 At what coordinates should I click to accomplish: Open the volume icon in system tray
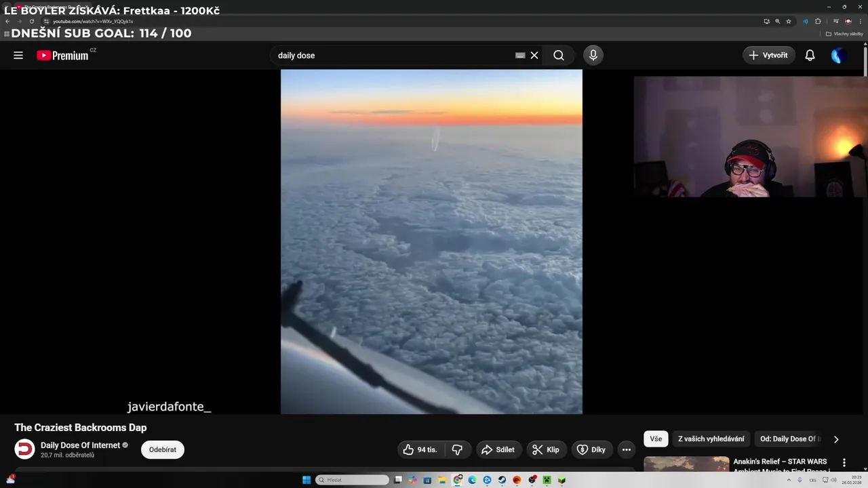point(833,480)
